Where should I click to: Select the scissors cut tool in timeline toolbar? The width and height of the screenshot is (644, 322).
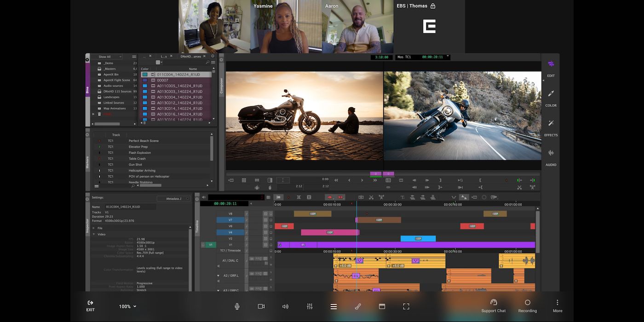pos(371,197)
